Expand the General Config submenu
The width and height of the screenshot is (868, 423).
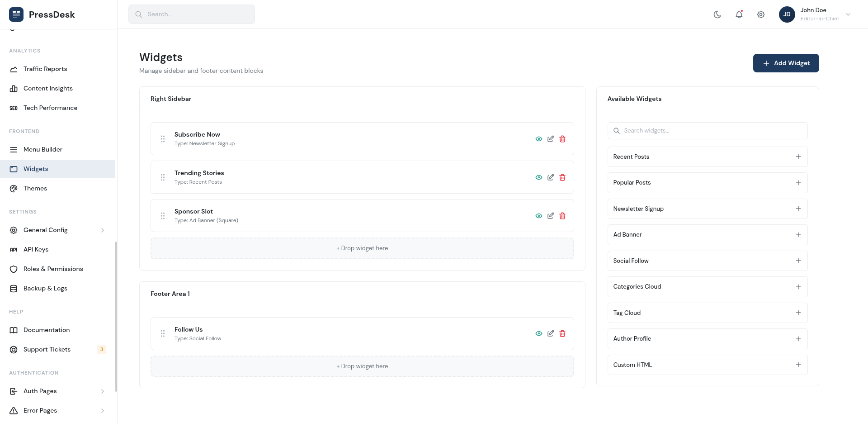[x=101, y=230]
